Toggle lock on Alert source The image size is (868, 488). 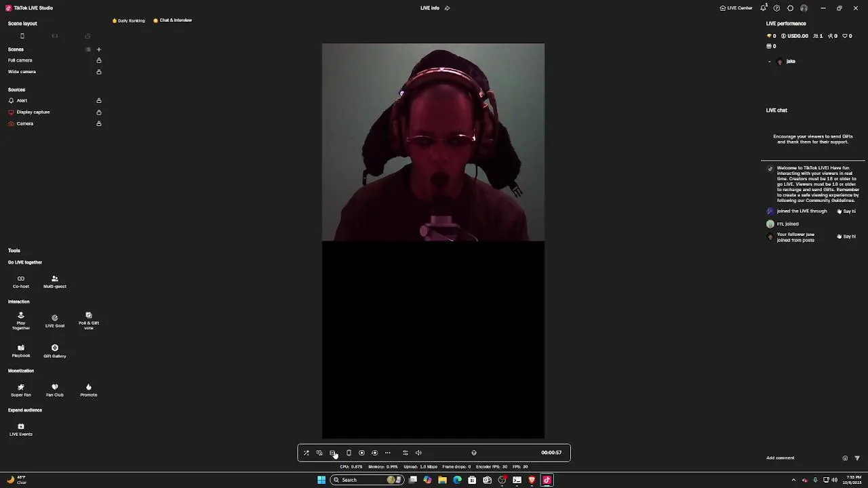[x=99, y=100]
